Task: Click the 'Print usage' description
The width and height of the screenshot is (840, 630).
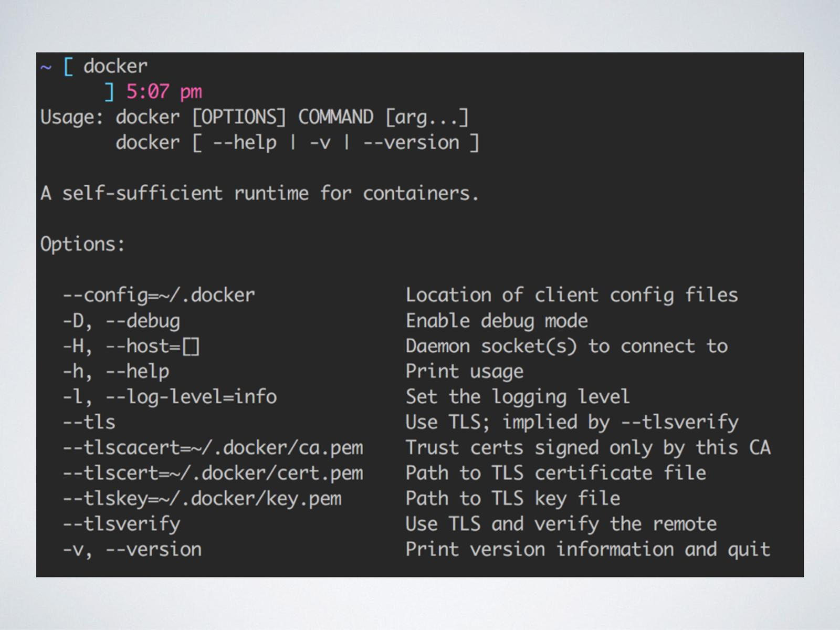Action: point(465,371)
